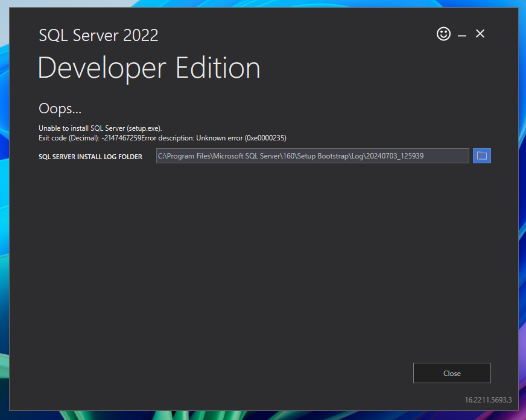The image size is (526, 420).
Task: Click the 'SQL SERVER INSTALL LOG FOLDER' label
Action: (90, 157)
